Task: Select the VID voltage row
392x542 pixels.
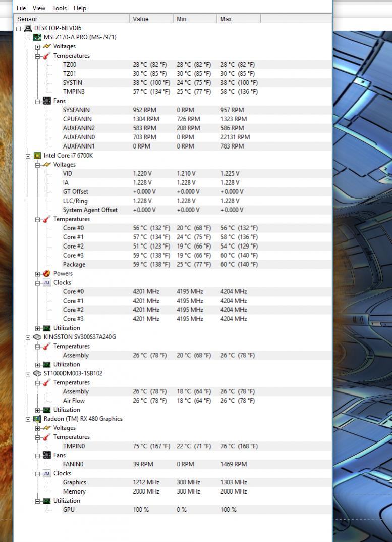Action: 196,174
